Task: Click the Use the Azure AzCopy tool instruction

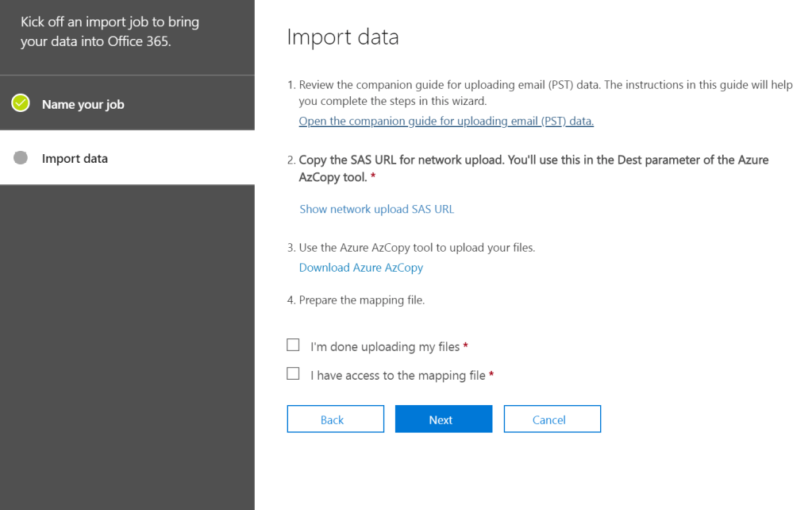Action: 417,248
